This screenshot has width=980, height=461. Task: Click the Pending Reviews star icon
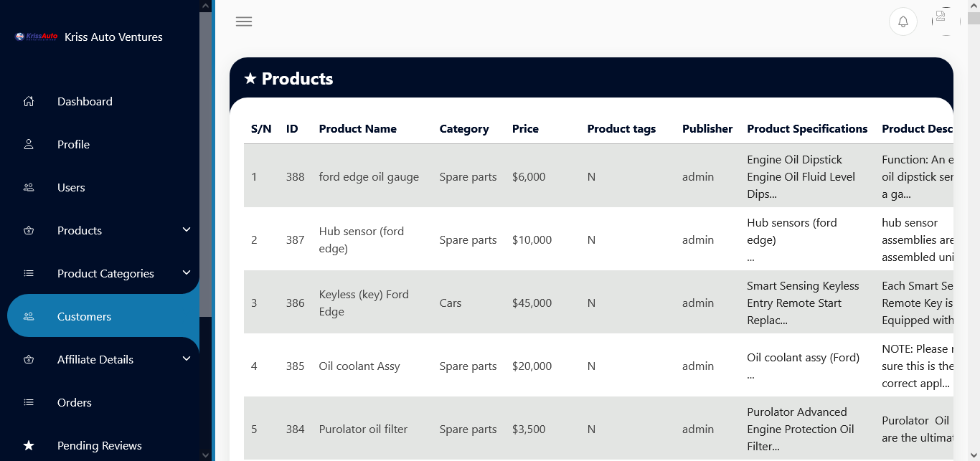pyautogui.click(x=29, y=445)
